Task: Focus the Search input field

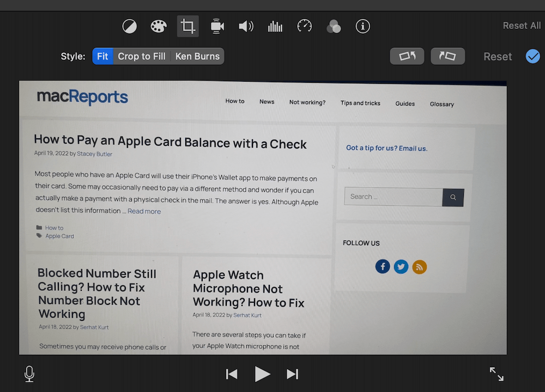Action: (393, 197)
